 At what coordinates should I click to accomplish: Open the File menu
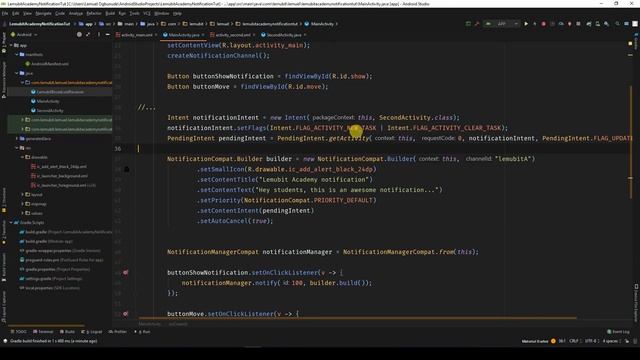pos(5,13)
